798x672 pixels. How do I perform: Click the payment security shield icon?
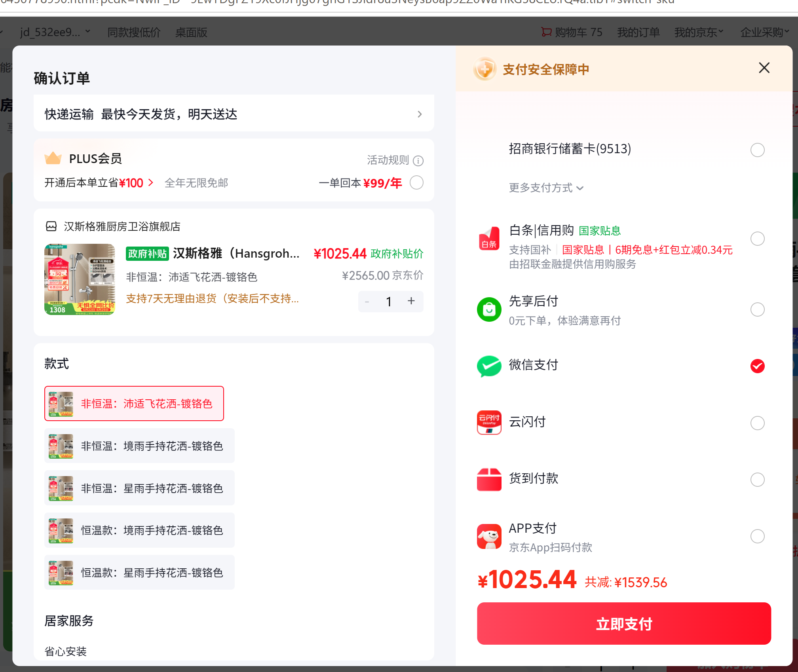484,69
